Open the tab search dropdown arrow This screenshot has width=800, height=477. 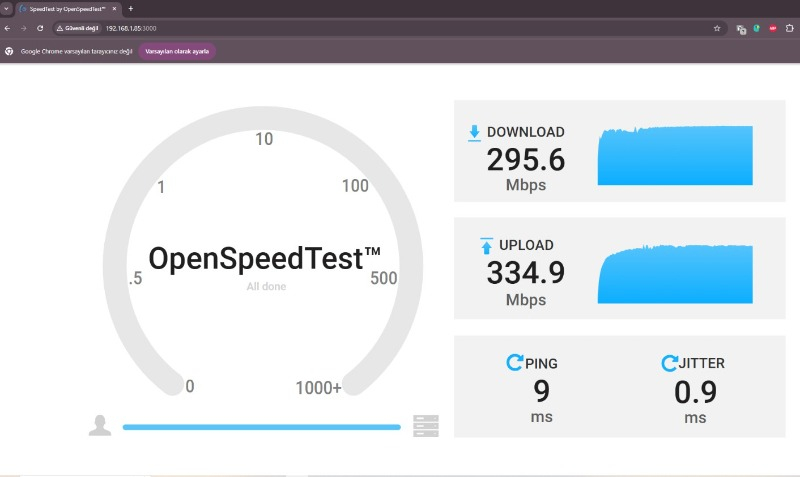[x=6, y=9]
